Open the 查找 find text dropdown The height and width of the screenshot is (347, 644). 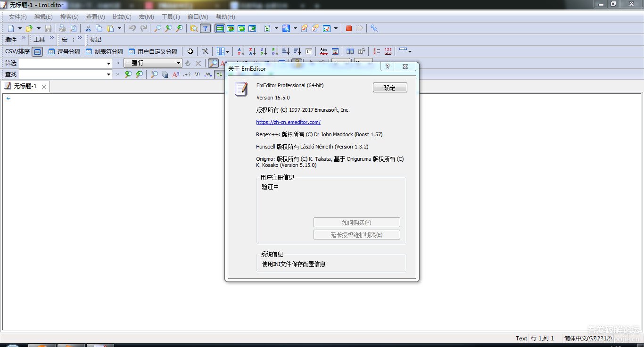click(x=108, y=74)
